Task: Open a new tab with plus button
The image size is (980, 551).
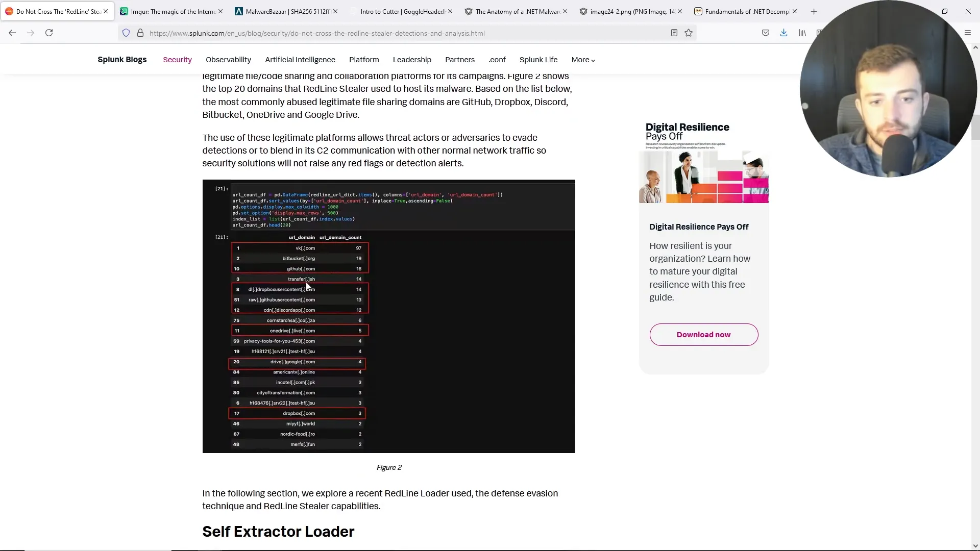Action: (x=814, y=11)
